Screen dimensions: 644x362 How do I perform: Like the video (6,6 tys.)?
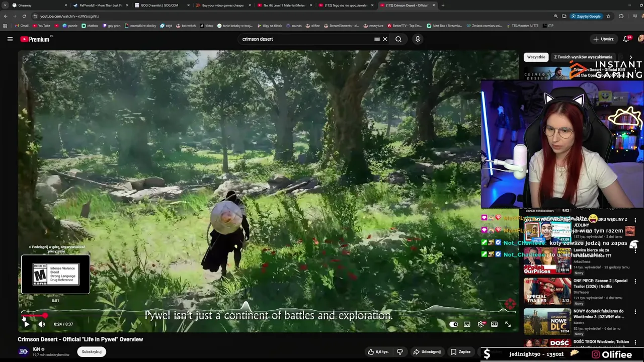point(378,352)
